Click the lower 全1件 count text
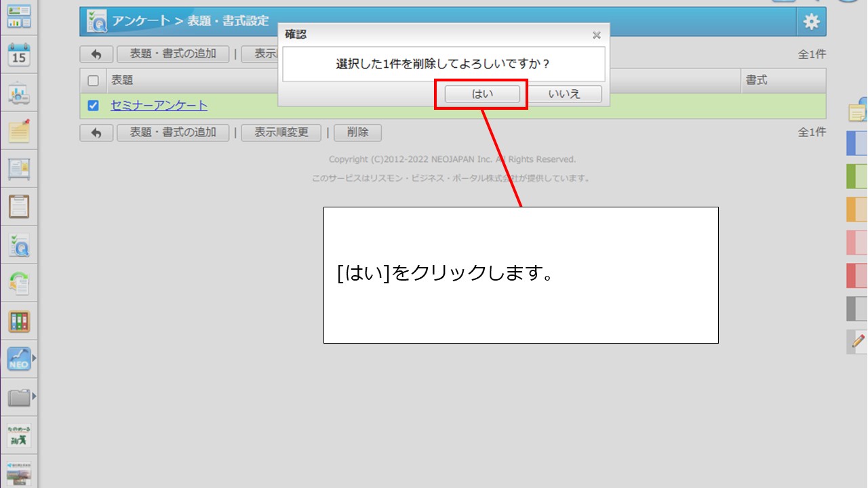This screenshot has height=488, width=868. click(812, 133)
